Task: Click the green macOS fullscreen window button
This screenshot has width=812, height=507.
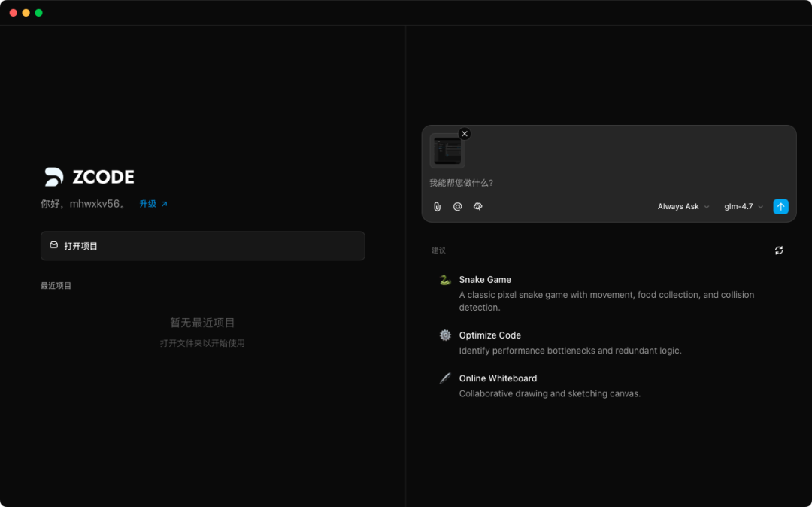Action: point(38,13)
